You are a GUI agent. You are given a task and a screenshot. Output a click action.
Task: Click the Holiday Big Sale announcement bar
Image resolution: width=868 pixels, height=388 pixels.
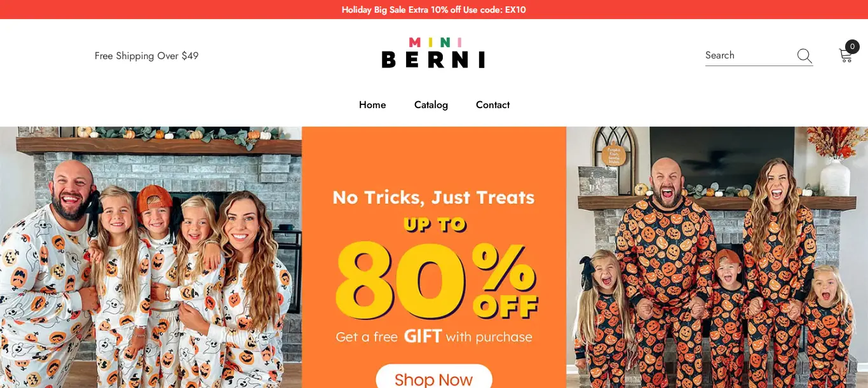[434, 10]
